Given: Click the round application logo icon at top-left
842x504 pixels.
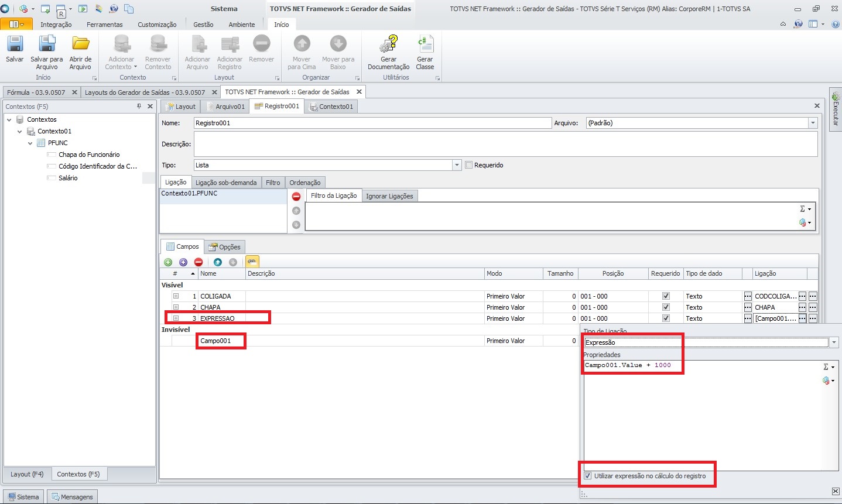Looking at the screenshot, I should tap(5, 9).
